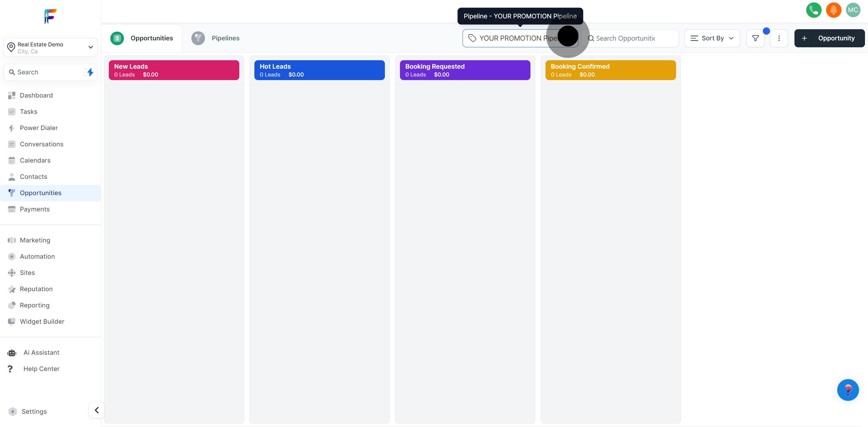The width and height of the screenshot is (868, 427).
Task: Open Conversations from the sidebar
Action: pyautogui.click(x=42, y=144)
